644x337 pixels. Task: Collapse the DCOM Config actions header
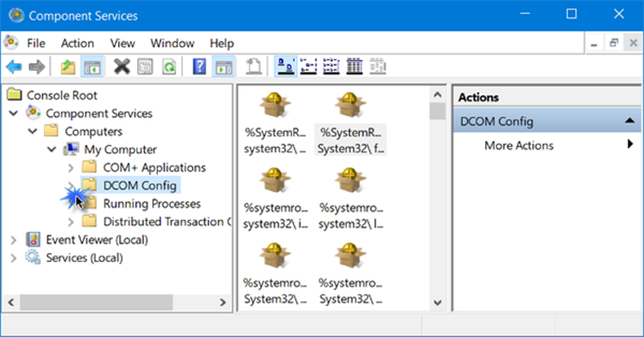[627, 121]
